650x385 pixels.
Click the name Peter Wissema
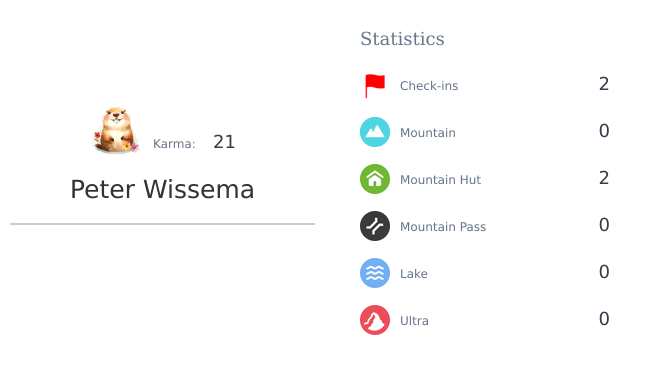[162, 189]
